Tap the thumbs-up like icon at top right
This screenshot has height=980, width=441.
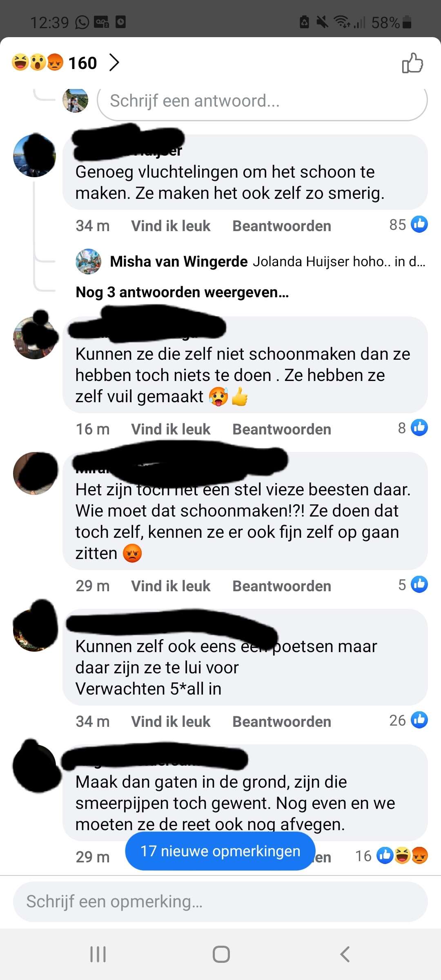[x=412, y=63]
